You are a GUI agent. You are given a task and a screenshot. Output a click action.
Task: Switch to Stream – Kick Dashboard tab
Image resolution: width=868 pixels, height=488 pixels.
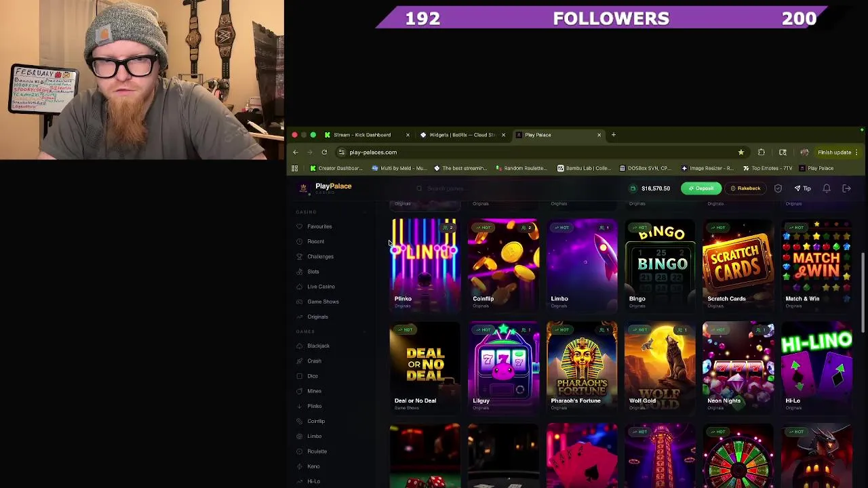pos(367,135)
